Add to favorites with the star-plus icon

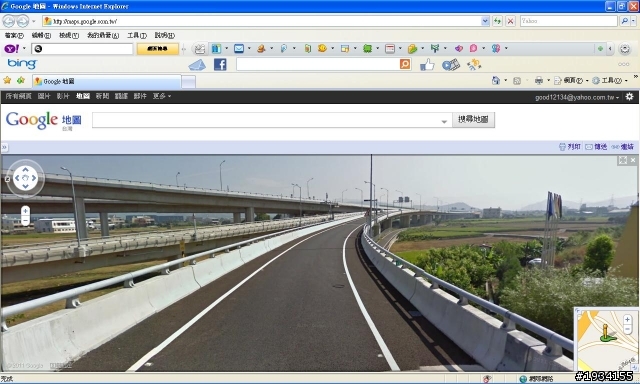21,80
